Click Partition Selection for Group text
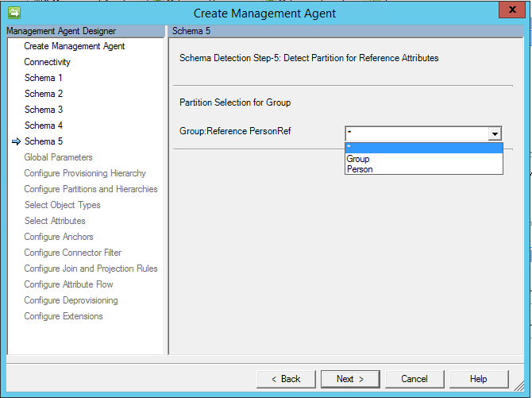Screen dimensions: 532x398 click(x=235, y=102)
